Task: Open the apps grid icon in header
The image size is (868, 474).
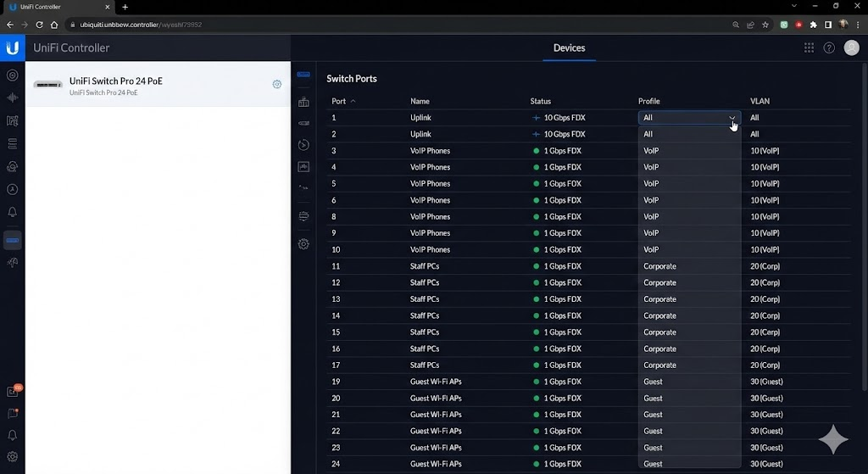Action: [809, 48]
